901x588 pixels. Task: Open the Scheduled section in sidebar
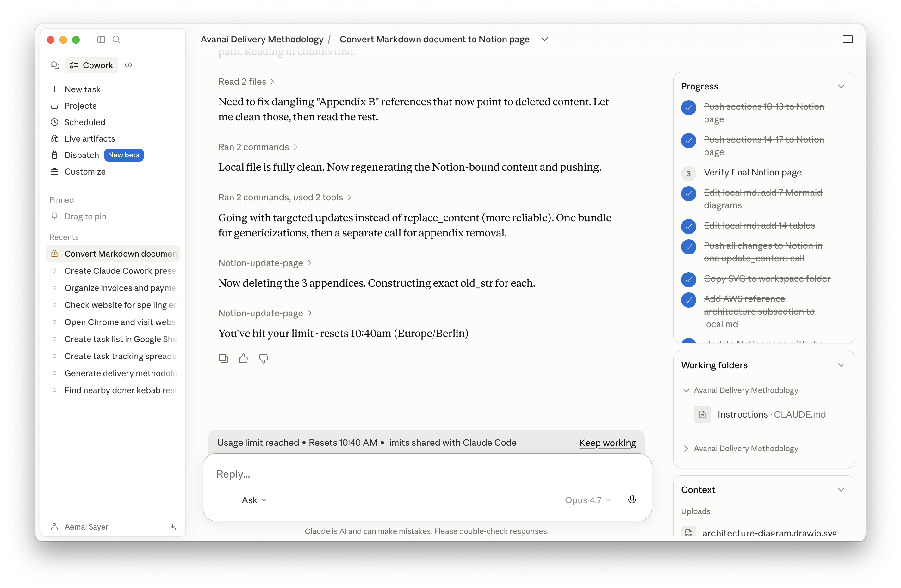click(x=85, y=122)
